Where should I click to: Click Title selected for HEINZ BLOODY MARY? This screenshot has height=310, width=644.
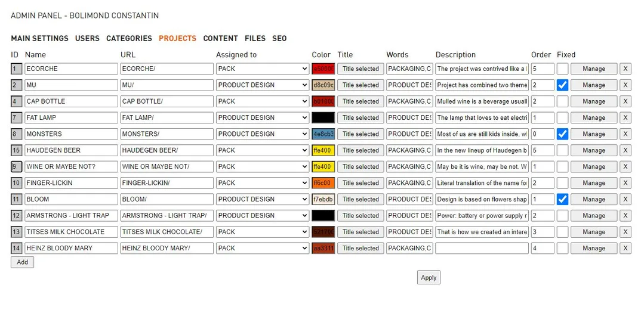[x=360, y=248]
